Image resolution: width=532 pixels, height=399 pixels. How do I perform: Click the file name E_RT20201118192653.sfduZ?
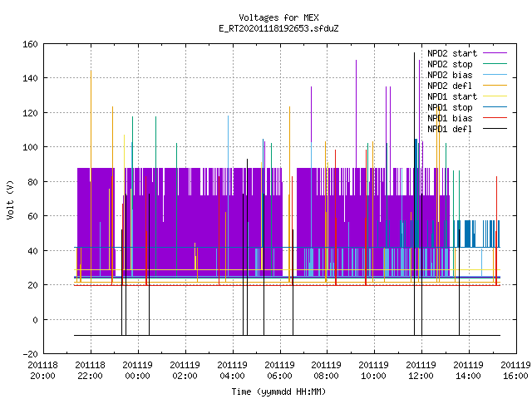tap(278, 28)
